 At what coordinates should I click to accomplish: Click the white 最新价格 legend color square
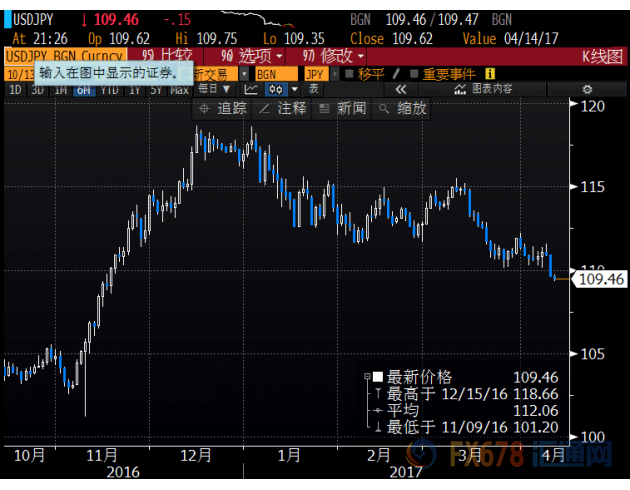click(x=378, y=377)
